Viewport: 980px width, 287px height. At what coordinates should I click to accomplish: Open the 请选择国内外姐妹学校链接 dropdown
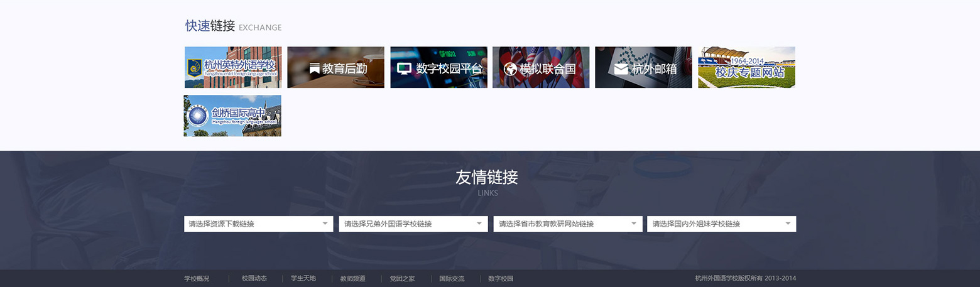[x=721, y=224]
